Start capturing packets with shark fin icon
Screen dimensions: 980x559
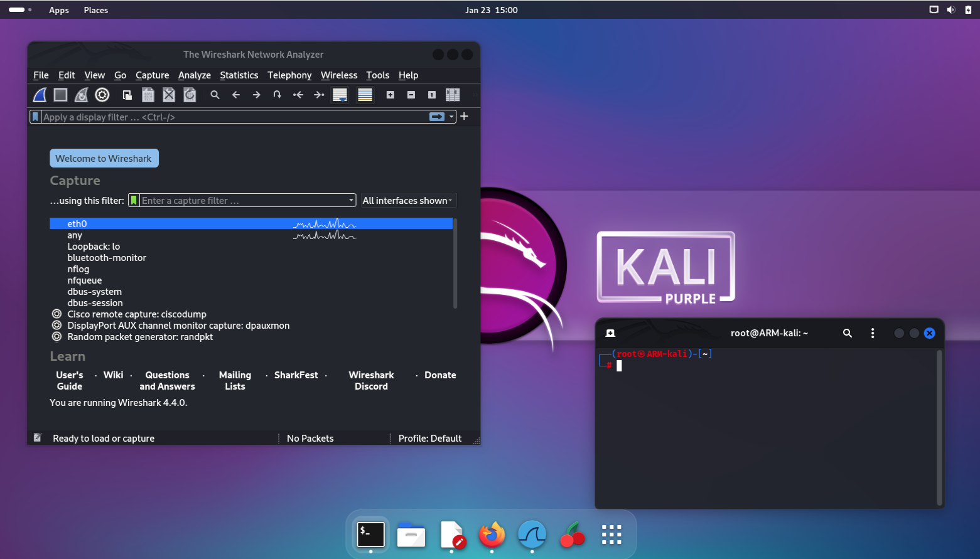[x=40, y=95]
